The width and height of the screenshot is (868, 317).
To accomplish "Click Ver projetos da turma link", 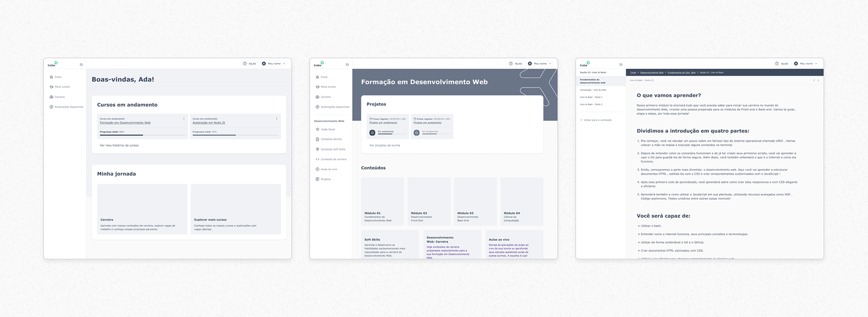I will tap(385, 145).
